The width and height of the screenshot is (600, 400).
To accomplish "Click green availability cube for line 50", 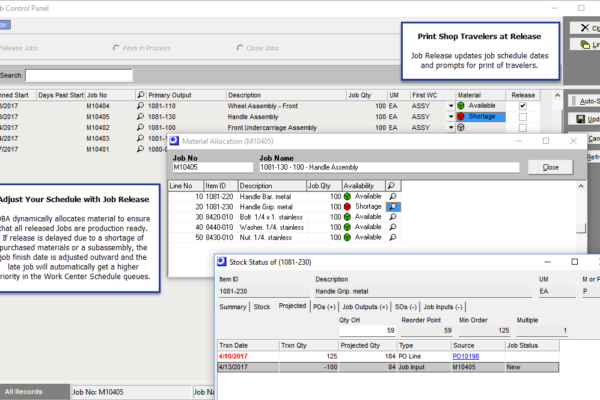I will coord(347,237).
